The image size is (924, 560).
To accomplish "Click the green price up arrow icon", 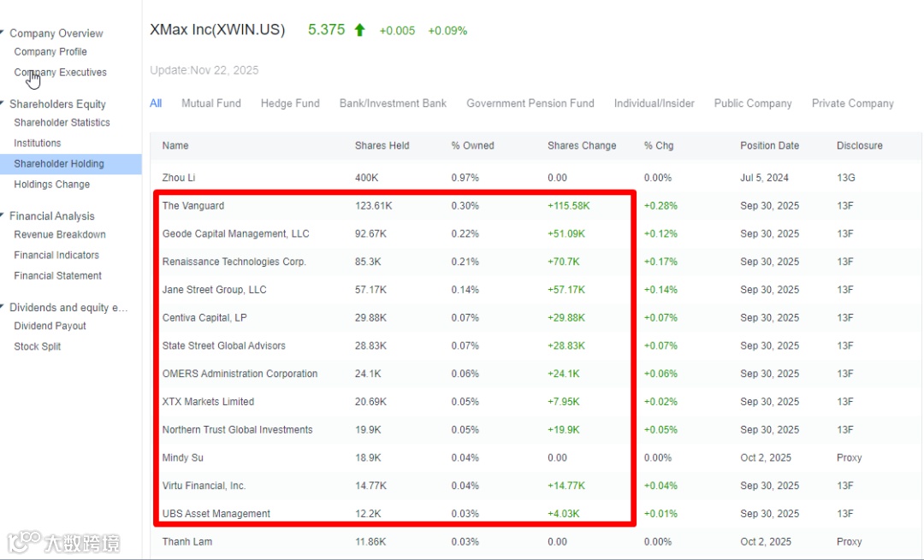I will point(359,30).
